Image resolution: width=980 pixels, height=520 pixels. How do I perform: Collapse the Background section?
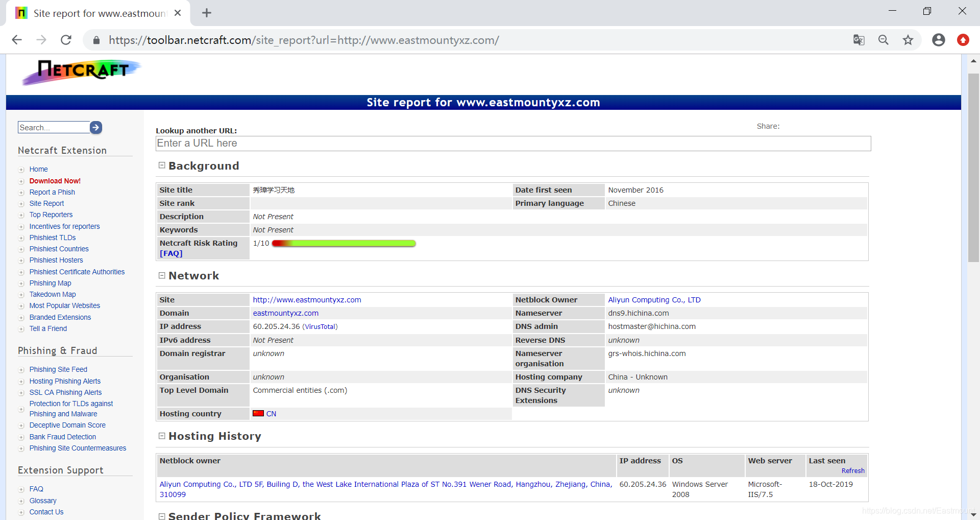pos(162,165)
